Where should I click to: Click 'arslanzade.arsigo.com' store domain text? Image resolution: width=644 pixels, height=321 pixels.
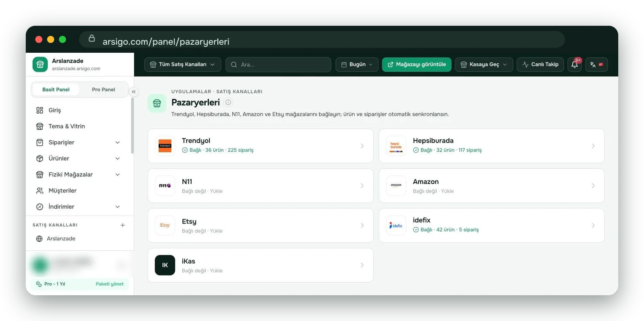tap(76, 69)
